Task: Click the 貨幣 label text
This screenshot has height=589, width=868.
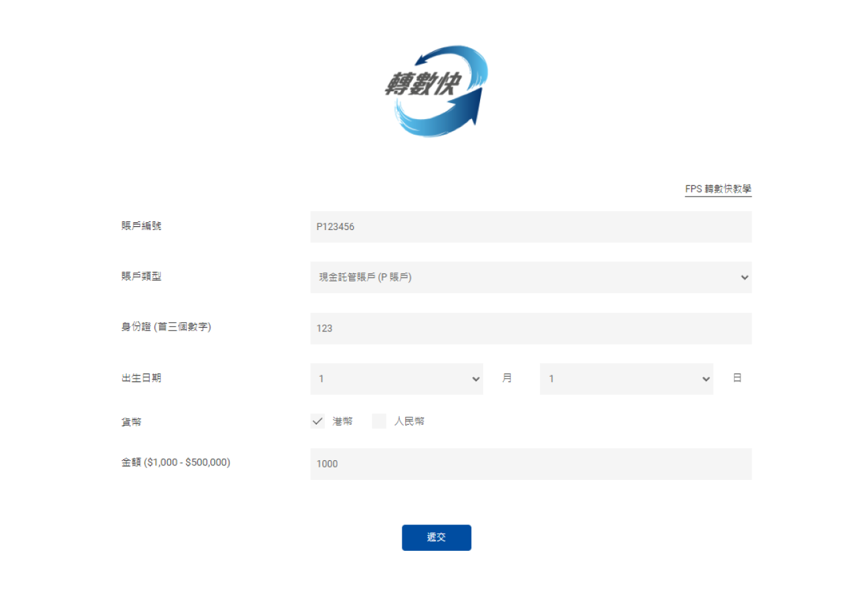Action: 132,422
